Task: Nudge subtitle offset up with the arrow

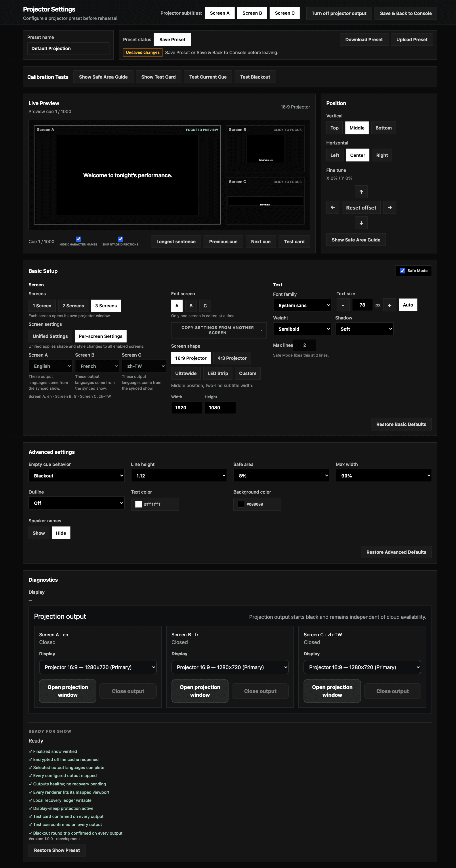Action: coord(361,192)
